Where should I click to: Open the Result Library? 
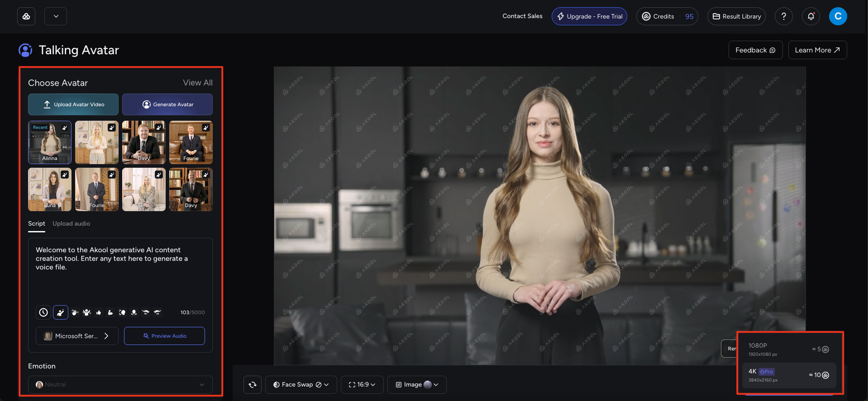click(x=736, y=16)
